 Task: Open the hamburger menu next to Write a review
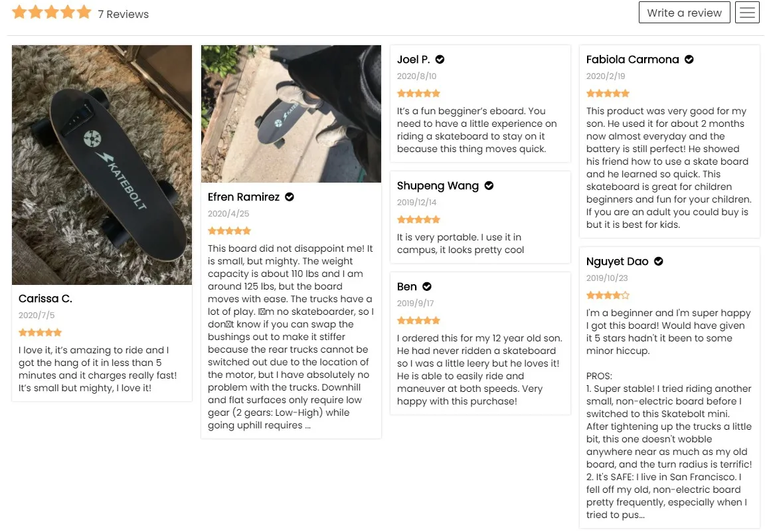tap(747, 13)
